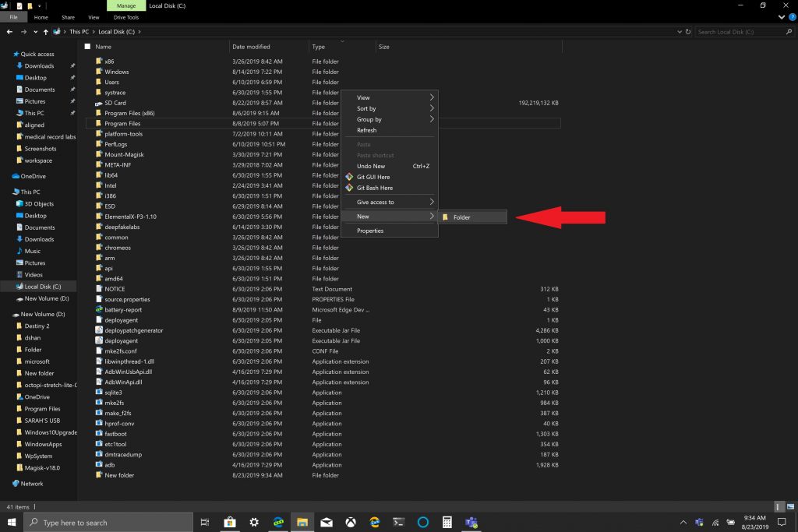Tick the select-all checkbox beside Name header
The width and height of the screenshot is (798, 532).
[87, 47]
